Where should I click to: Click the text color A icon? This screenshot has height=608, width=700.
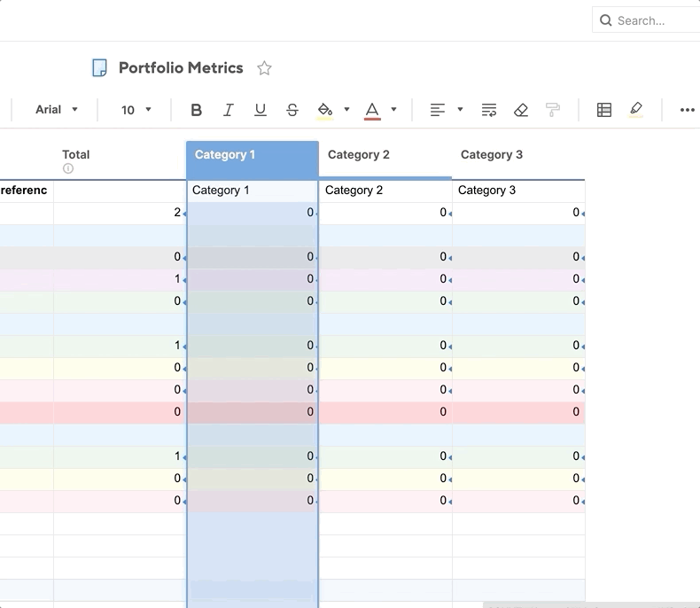(372, 110)
